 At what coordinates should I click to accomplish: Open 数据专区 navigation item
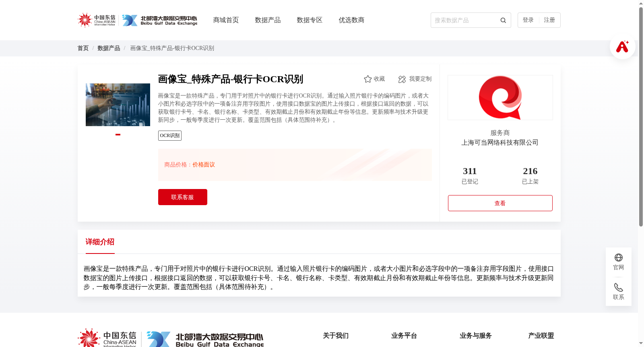pyautogui.click(x=310, y=20)
